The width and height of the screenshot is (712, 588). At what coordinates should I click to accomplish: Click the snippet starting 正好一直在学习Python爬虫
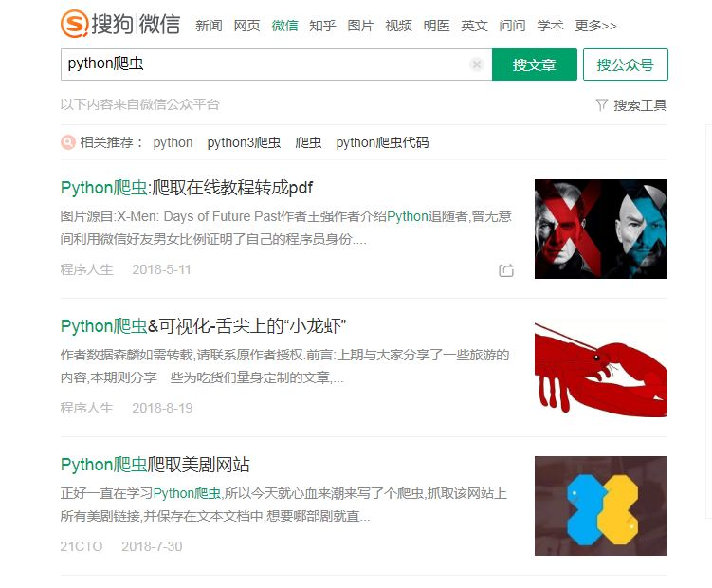pyautogui.click(x=283, y=505)
